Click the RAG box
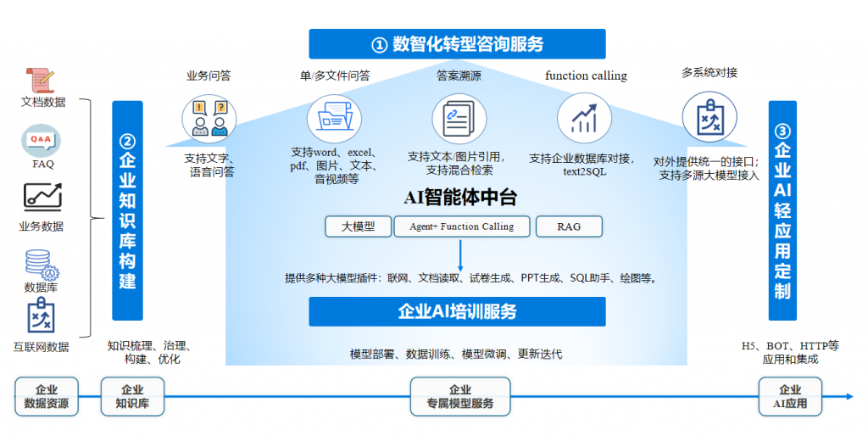This screenshot has width=868, height=436. (x=569, y=226)
